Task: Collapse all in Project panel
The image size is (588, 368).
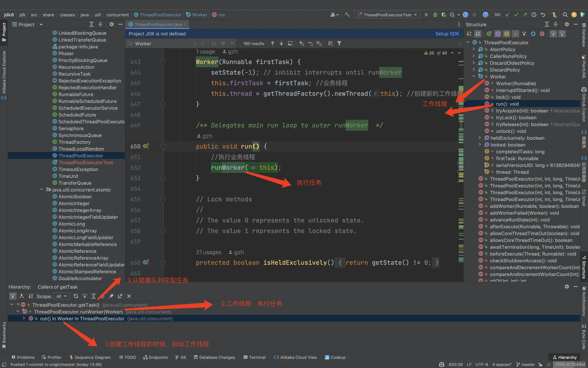Action: pos(100,24)
